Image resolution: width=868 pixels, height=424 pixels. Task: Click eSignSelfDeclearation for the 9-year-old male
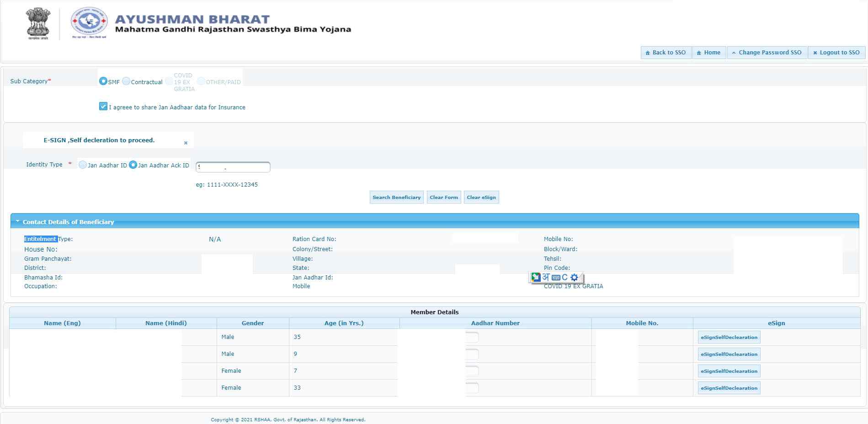pyautogui.click(x=729, y=354)
